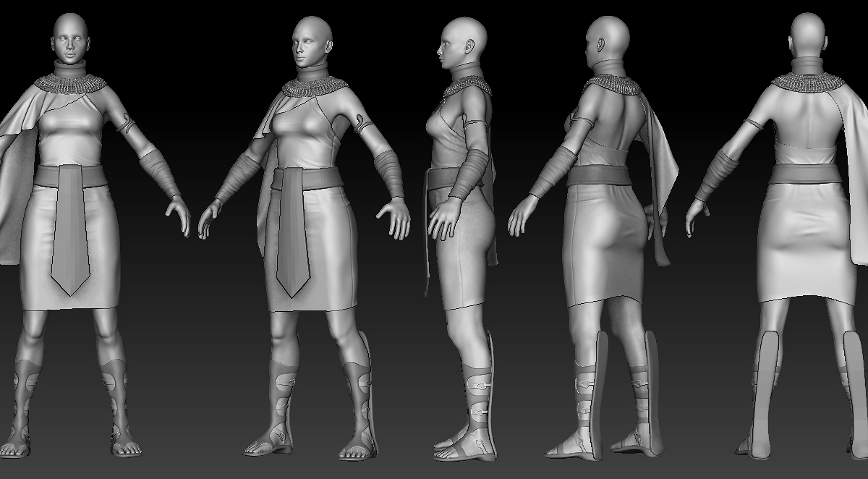868x479 pixels.
Task: Select the three-quarter front view character model
Action: point(304,239)
